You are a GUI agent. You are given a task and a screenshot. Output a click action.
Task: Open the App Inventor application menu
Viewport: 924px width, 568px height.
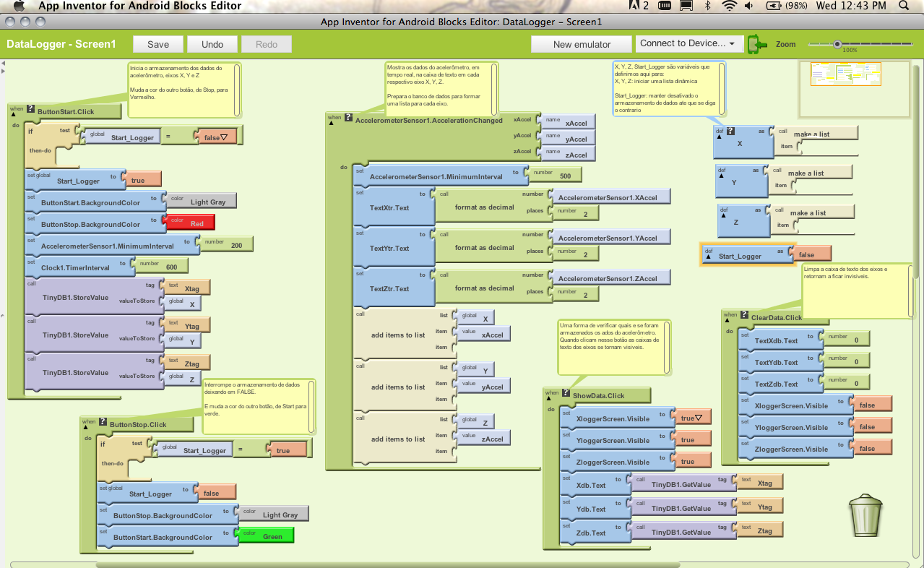(139, 6)
